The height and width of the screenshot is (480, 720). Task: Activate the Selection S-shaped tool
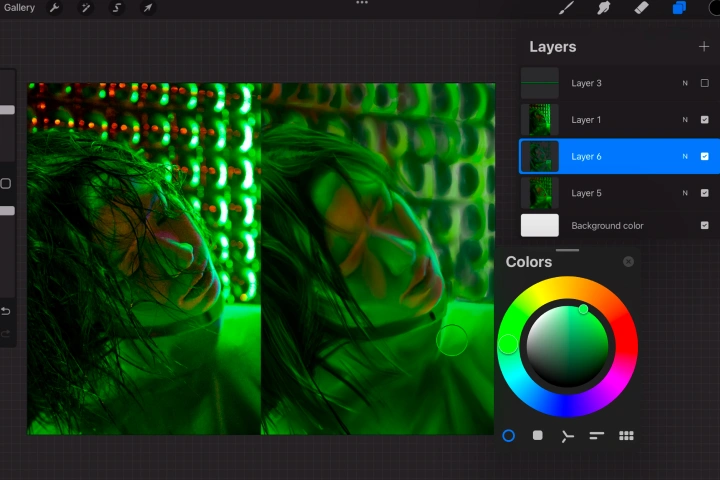117,8
